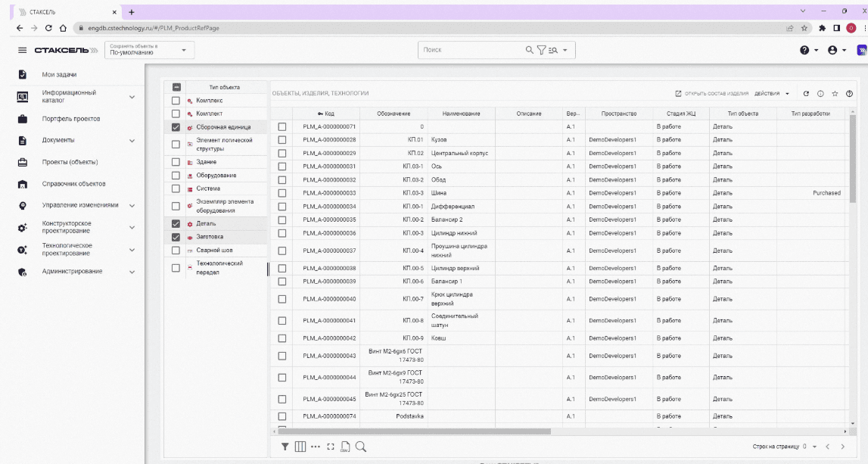Click the fullscreen icon below the table
This screenshot has height=464, width=868.
[330, 447]
